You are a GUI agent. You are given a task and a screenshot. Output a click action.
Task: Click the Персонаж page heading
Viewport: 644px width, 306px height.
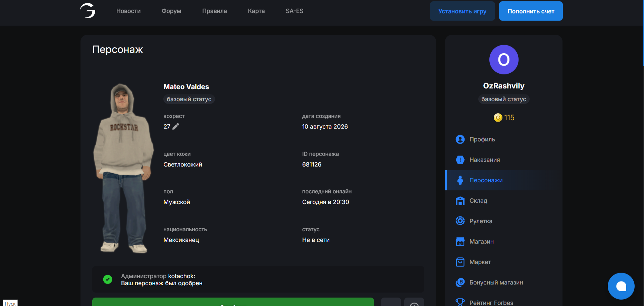[x=118, y=50]
